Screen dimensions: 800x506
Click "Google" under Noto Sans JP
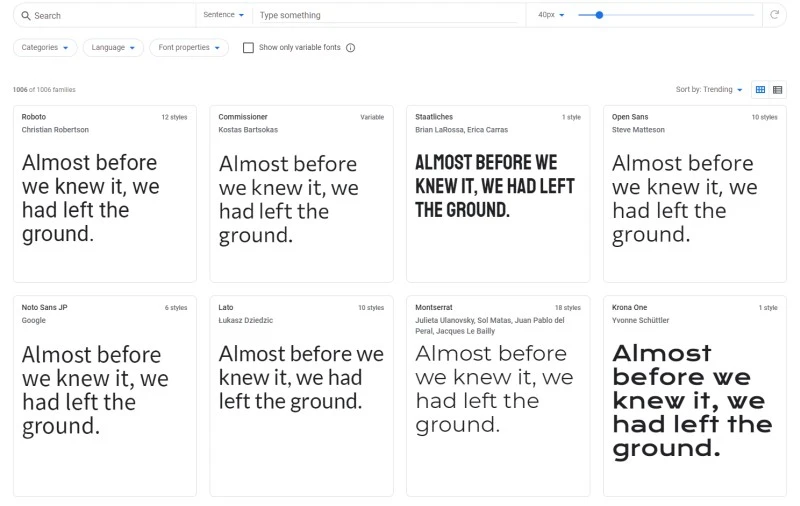coord(34,320)
